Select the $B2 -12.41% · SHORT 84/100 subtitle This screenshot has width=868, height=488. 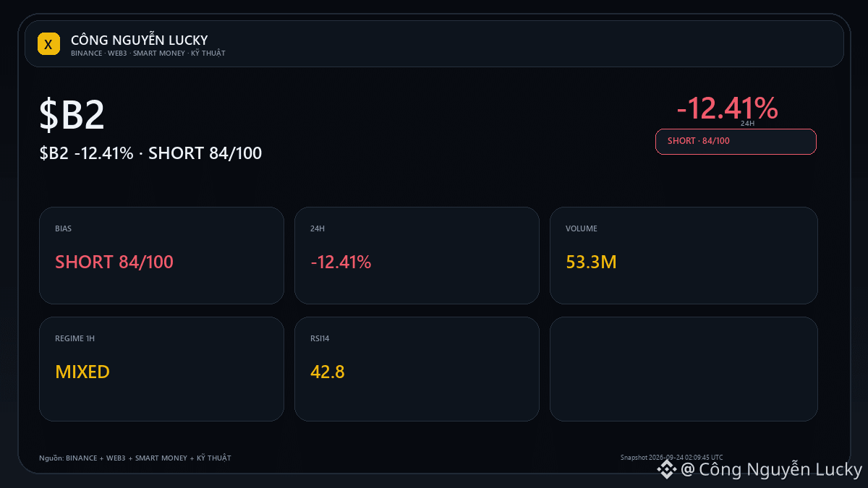(x=150, y=153)
